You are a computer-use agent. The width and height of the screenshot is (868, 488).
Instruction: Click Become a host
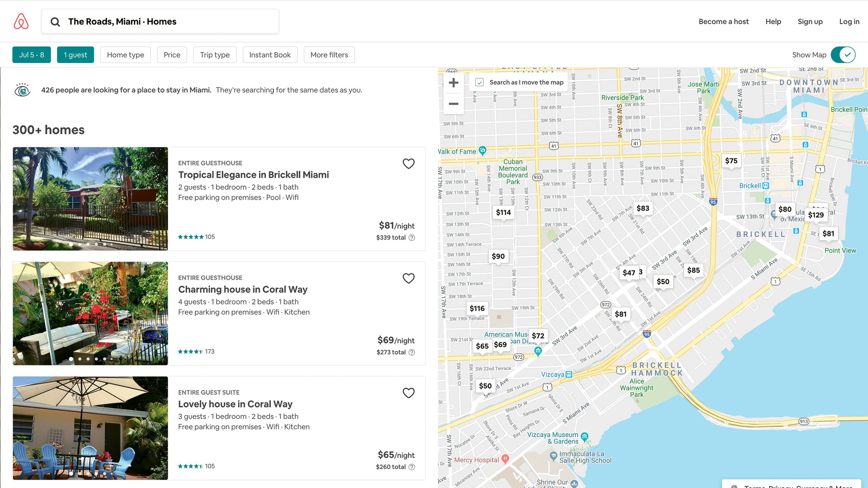pos(724,22)
